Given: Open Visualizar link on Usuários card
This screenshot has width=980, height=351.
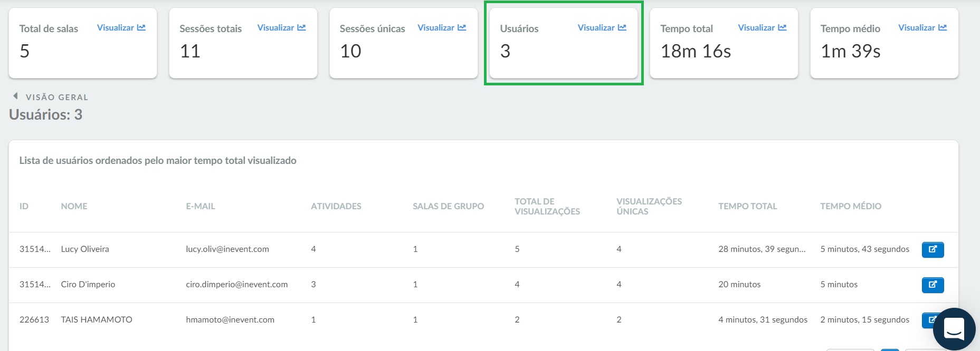Looking at the screenshot, I should 602,27.
